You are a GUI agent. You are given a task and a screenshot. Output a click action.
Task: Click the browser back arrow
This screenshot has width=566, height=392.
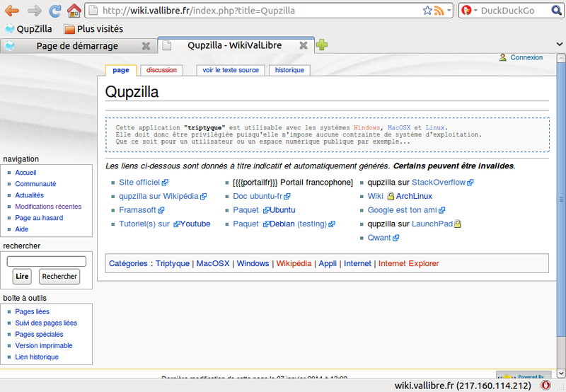click(x=11, y=11)
